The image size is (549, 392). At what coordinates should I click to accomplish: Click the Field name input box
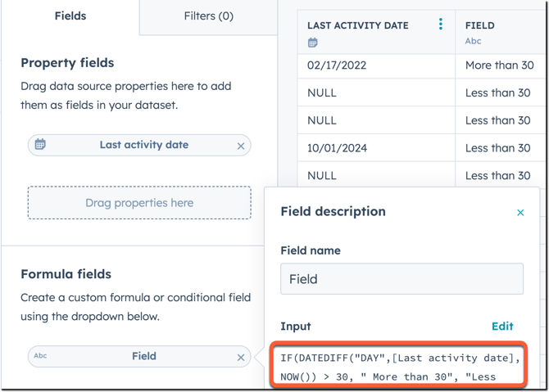click(402, 279)
